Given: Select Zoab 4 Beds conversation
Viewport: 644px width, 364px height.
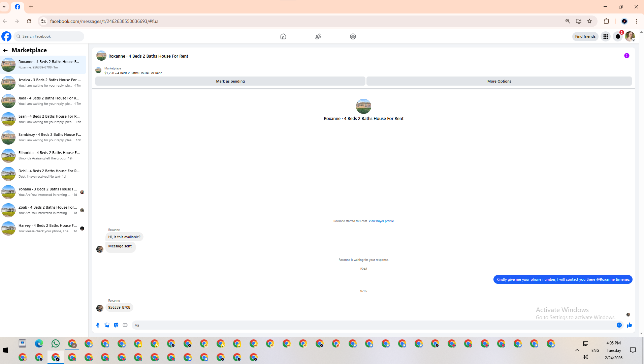Looking at the screenshot, I should (x=43, y=210).
